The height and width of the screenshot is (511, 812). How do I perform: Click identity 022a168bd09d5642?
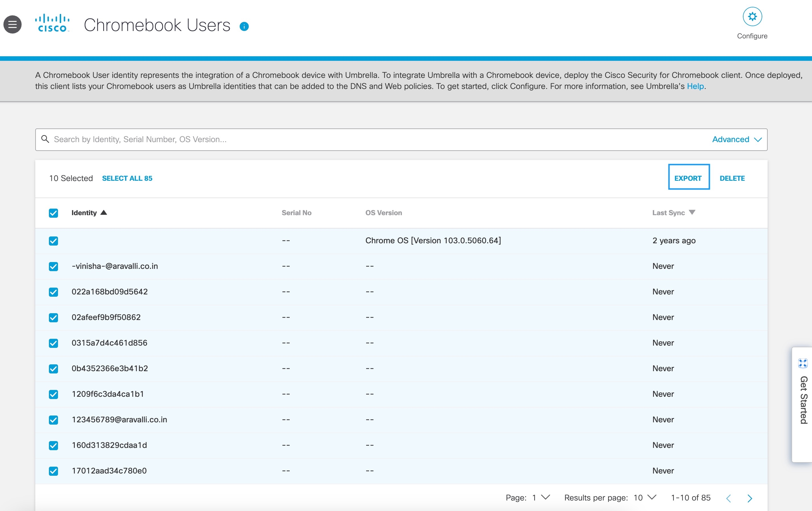pos(109,292)
